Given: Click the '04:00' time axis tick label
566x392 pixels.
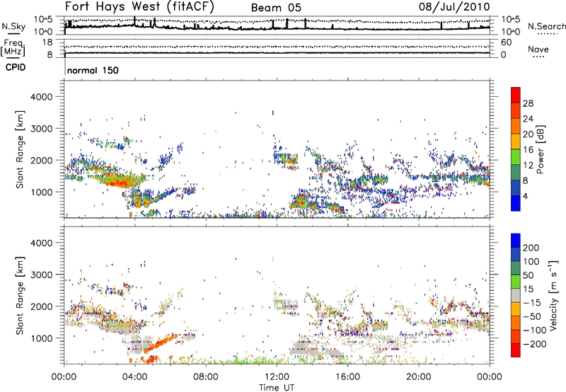Looking at the screenshot, I should point(134,377).
